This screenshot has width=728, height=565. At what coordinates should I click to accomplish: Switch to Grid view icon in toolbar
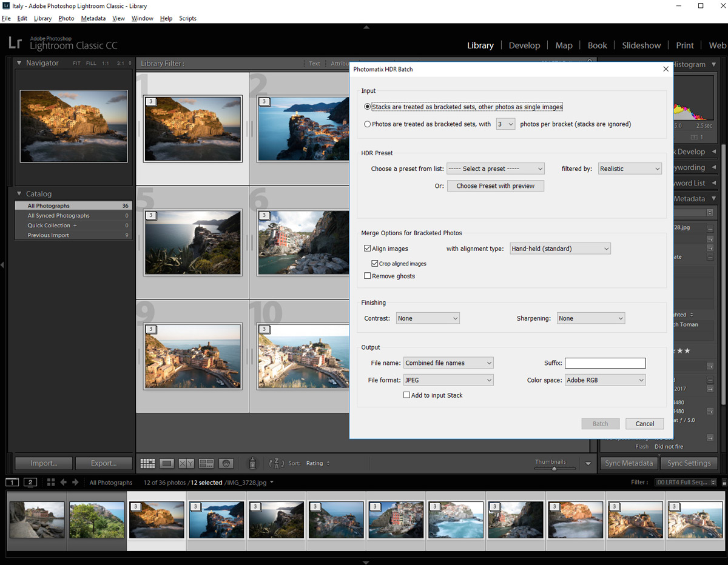[147, 463]
